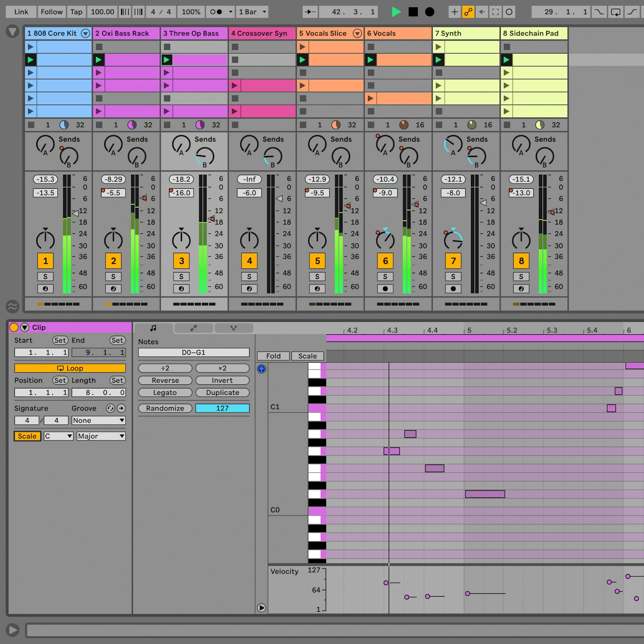Open the 1 Bar quantization dropdown

[x=252, y=12]
